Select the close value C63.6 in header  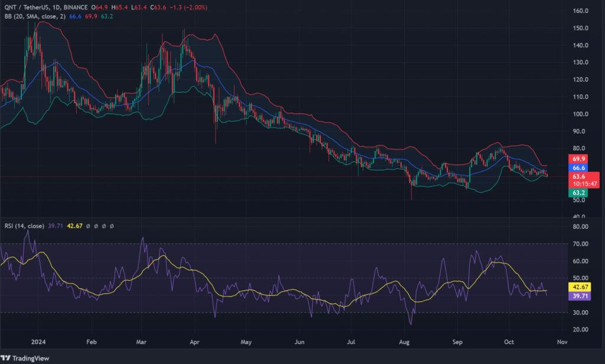click(158, 7)
